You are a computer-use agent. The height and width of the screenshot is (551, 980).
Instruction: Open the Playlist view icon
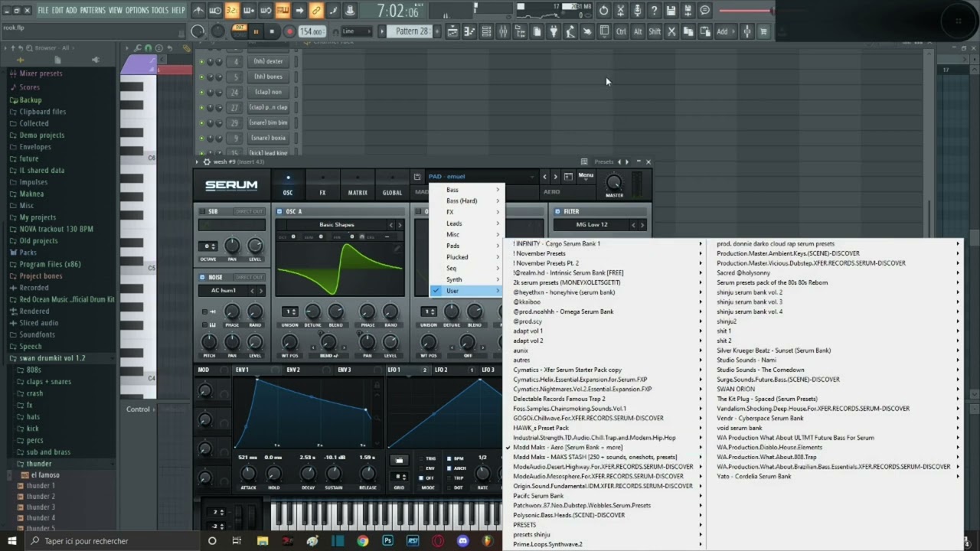pyautogui.click(x=452, y=31)
